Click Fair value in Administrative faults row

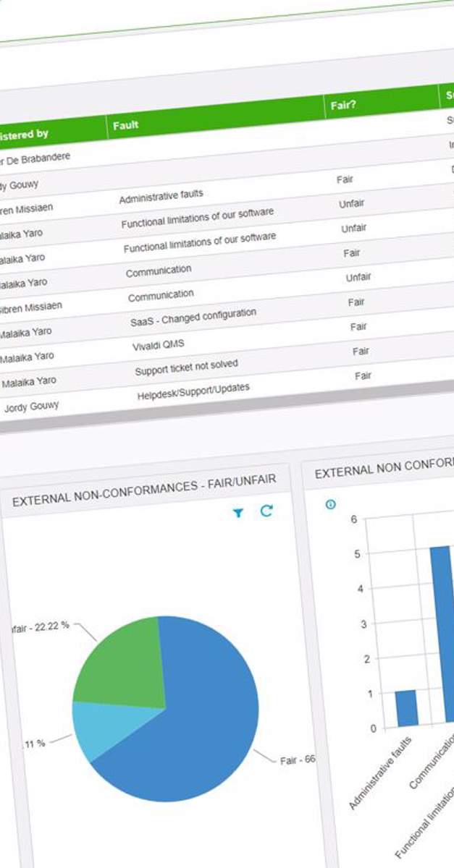pyautogui.click(x=345, y=179)
